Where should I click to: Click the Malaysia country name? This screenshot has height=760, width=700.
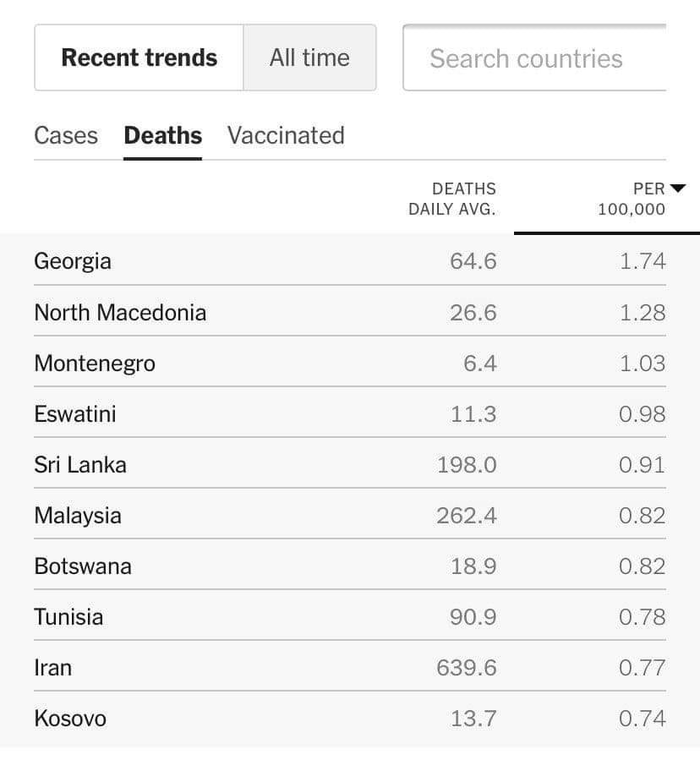(78, 516)
